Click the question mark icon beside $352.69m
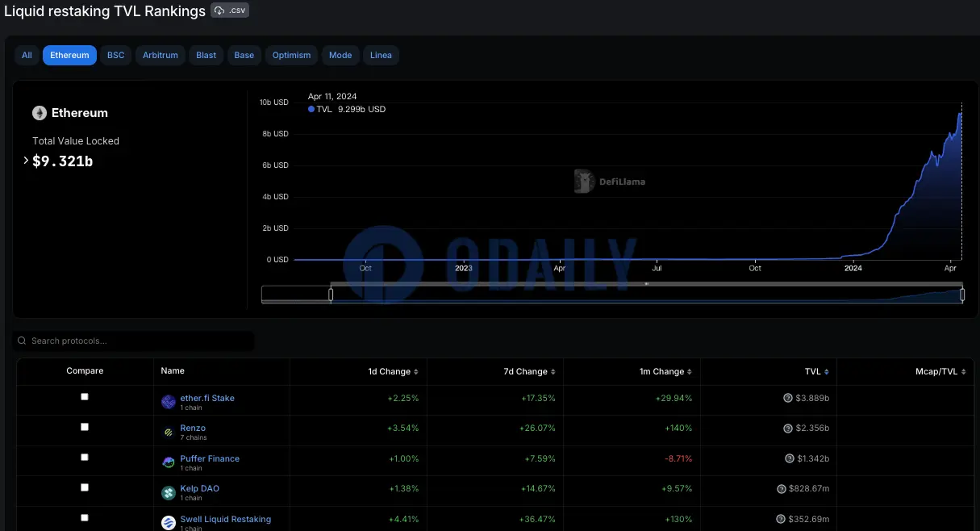980x531 pixels. coord(781,519)
